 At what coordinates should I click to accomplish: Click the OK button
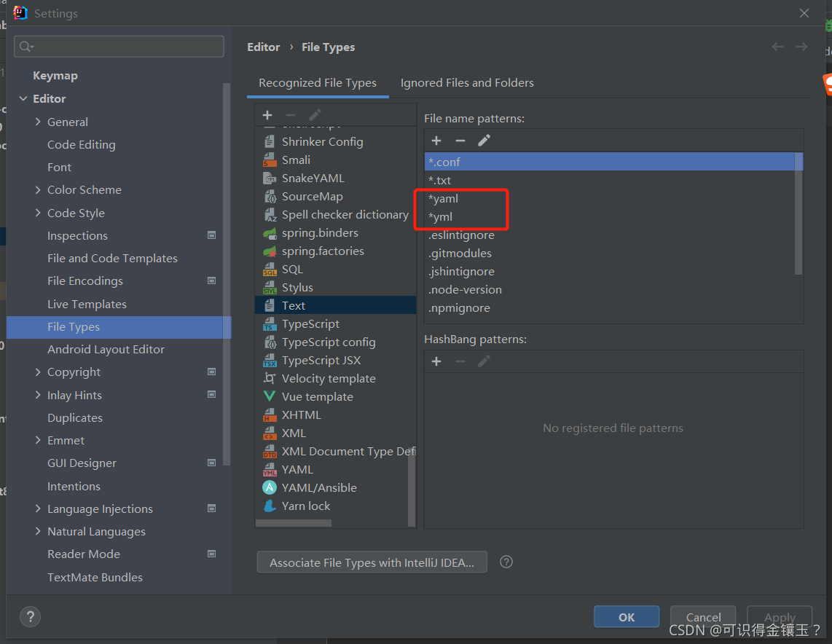pos(626,617)
